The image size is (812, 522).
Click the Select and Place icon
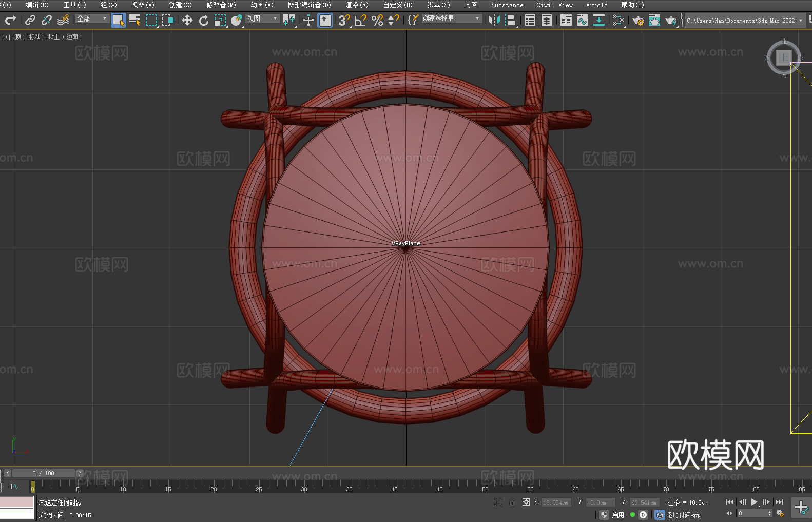[237, 20]
